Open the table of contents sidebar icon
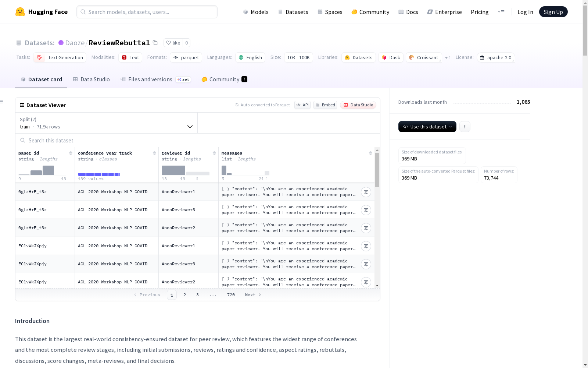The image size is (588, 368). click(x=2, y=102)
